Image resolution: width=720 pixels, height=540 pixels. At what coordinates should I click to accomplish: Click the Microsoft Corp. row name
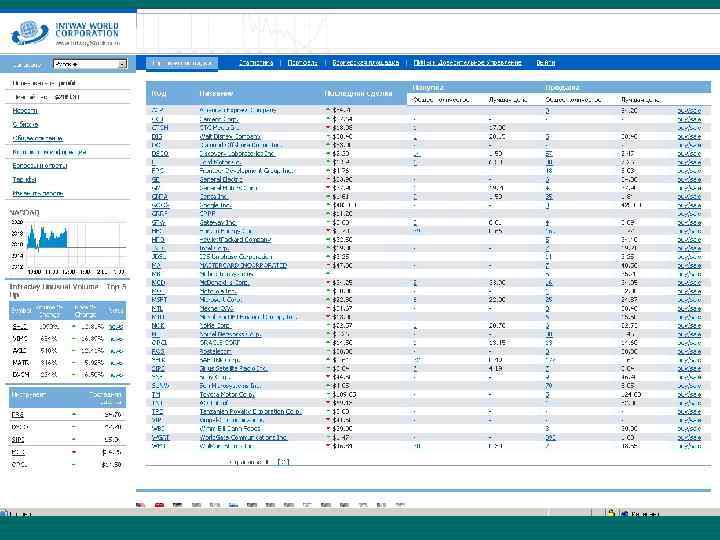click(x=221, y=300)
